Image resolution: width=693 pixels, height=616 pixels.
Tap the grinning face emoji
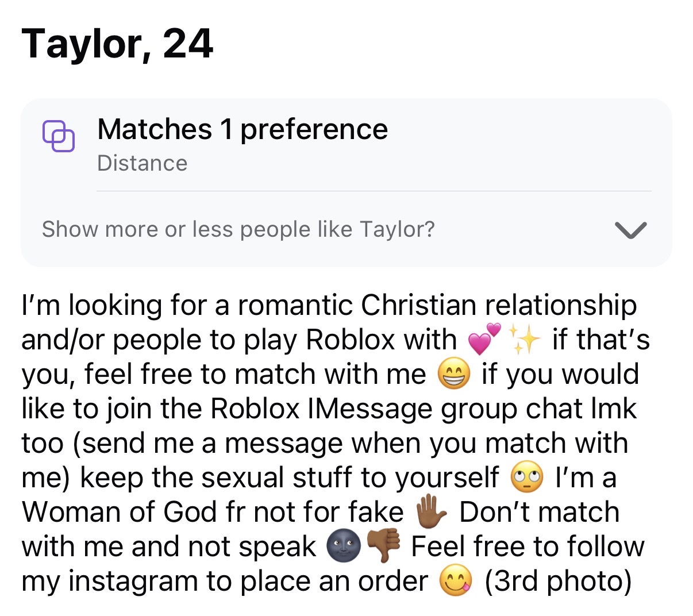pos(454,374)
